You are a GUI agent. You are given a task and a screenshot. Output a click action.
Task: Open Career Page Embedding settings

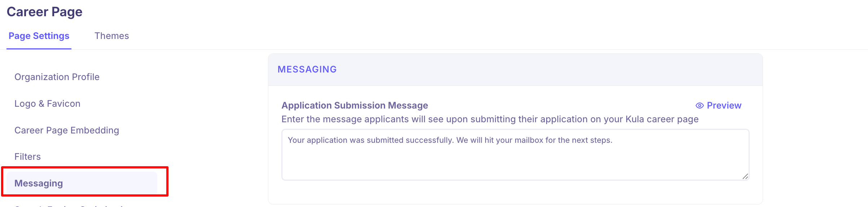67,131
